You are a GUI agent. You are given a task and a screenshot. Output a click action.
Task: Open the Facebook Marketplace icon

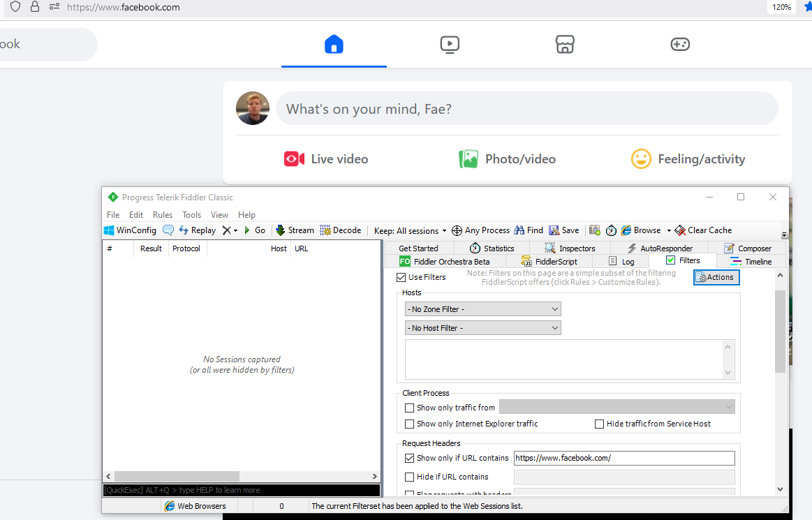pos(565,45)
